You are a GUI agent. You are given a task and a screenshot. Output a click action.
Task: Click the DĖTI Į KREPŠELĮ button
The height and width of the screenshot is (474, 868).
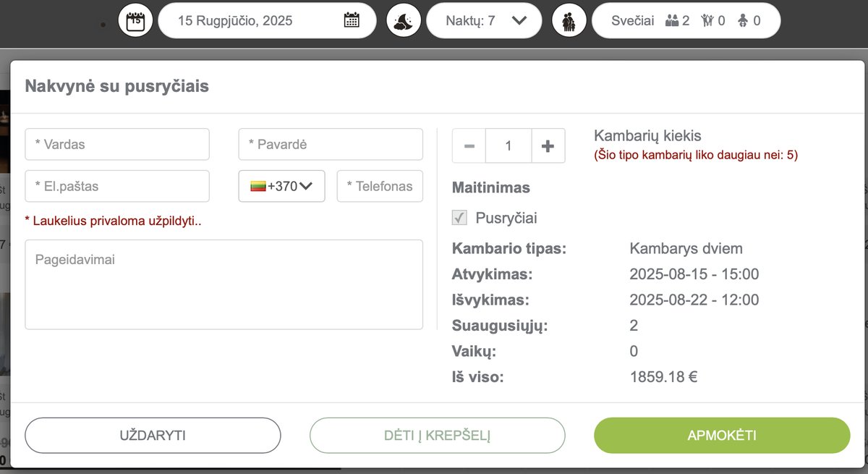coord(437,435)
